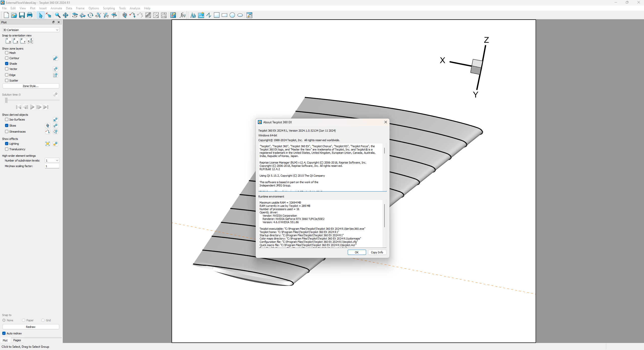Choose the twist rotate tool

[x=90, y=15]
